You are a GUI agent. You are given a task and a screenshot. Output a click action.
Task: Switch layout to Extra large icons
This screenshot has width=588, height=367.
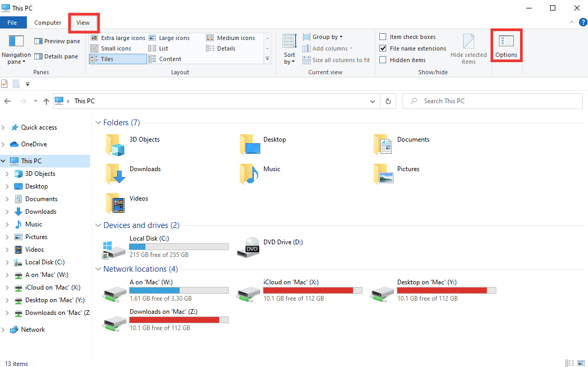[x=118, y=38]
